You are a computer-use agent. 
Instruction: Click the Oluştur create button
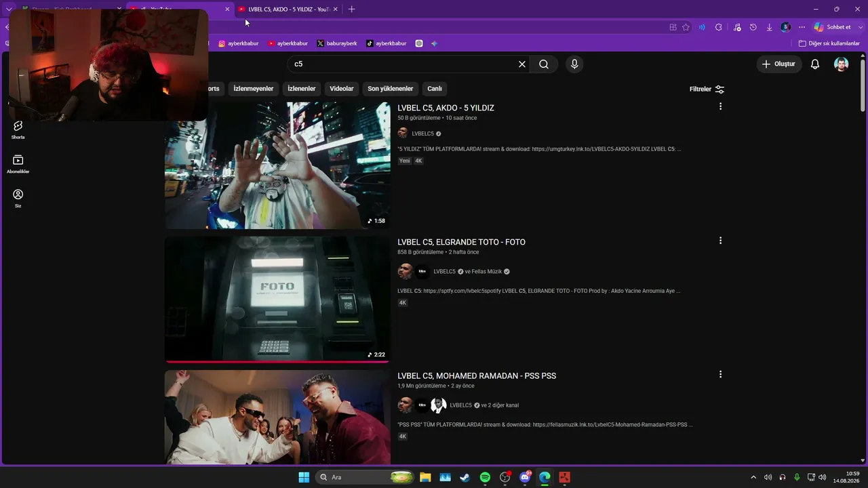[x=779, y=64]
